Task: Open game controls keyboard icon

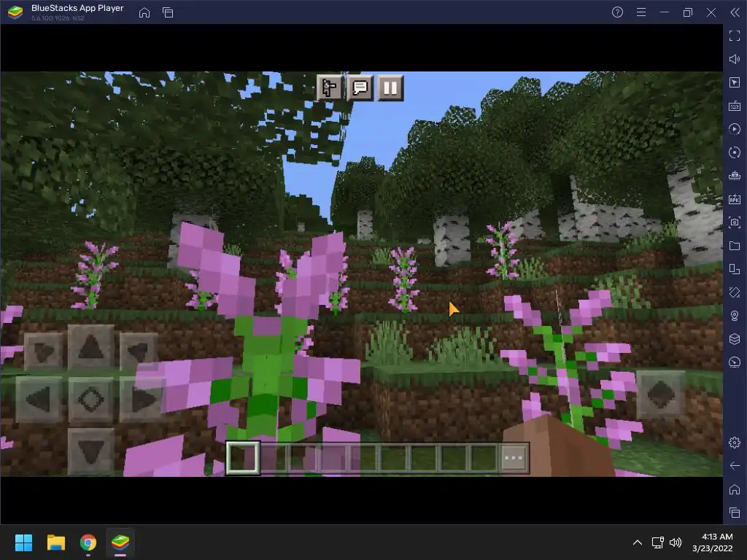Action: point(735,106)
